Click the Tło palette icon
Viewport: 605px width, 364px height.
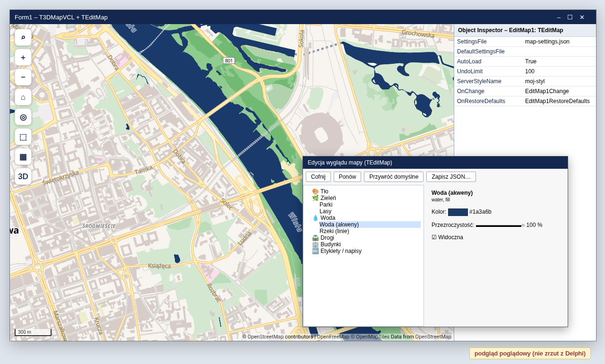(315, 191)
